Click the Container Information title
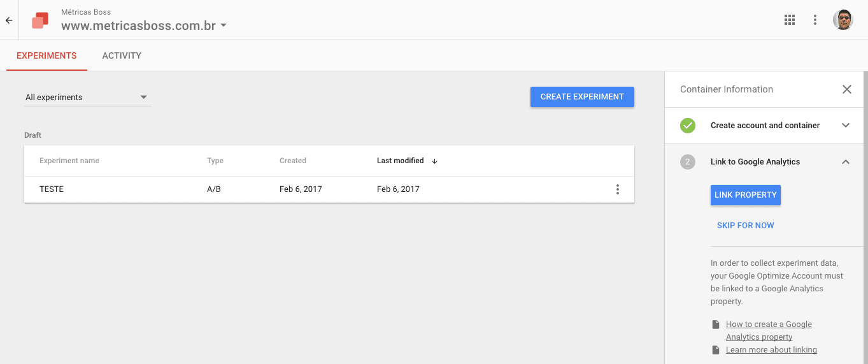The width and height of the screenshot is (868, 364). click(x=727, y=89)
